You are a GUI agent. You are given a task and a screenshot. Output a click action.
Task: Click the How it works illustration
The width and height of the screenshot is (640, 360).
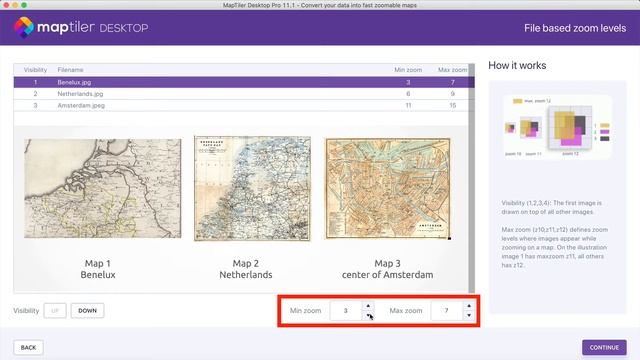(558, 127)
